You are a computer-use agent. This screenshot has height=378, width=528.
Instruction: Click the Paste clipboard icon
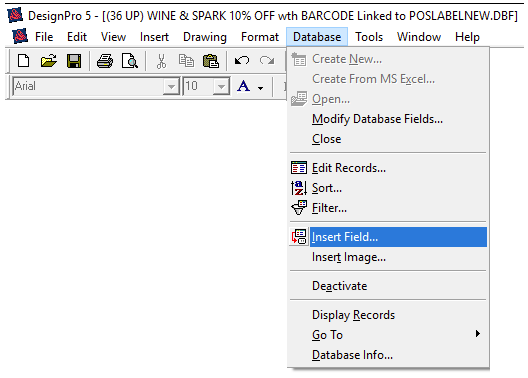coord(211,61)
